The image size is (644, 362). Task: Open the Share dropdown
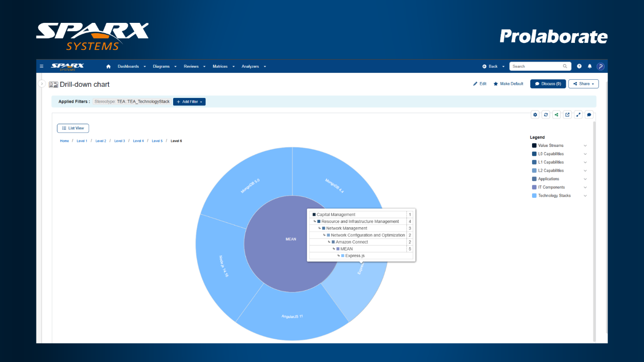tap(583, 84)
